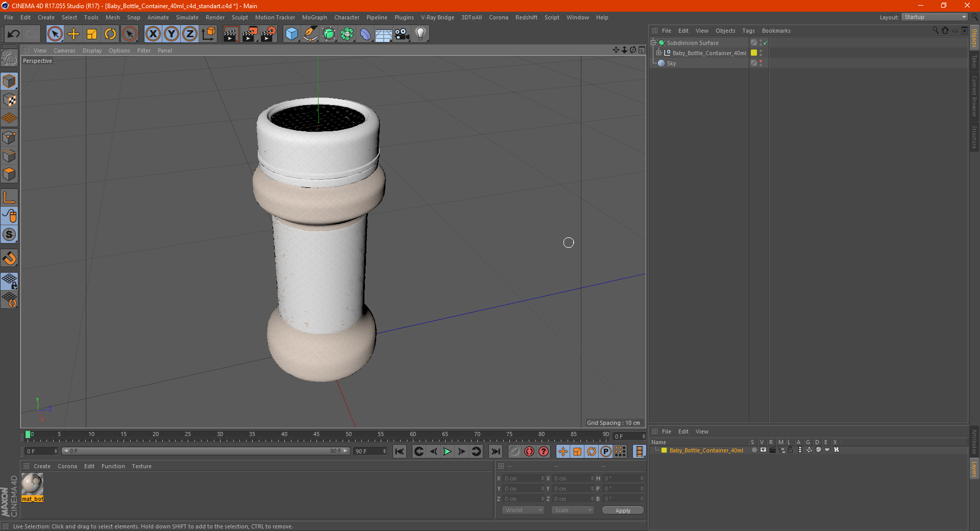Toggle Sky visibility dots
The image size is (980, 531).
(761, 63)
